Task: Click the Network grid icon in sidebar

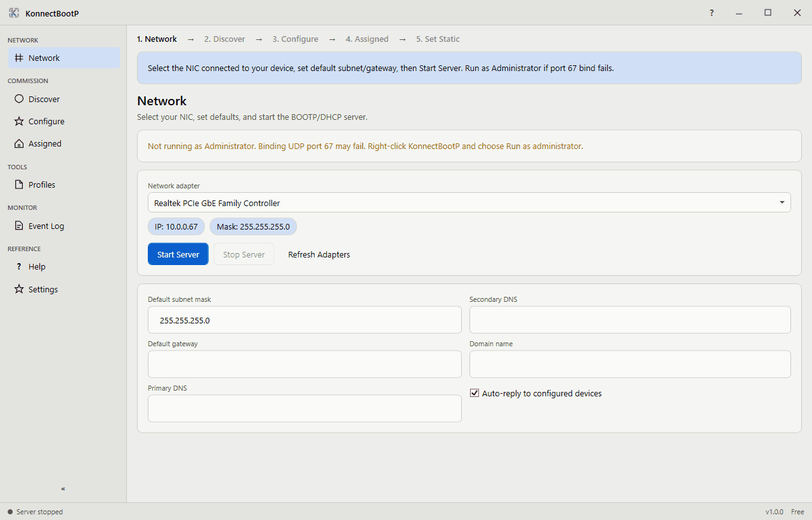Action: click(19, 58)
